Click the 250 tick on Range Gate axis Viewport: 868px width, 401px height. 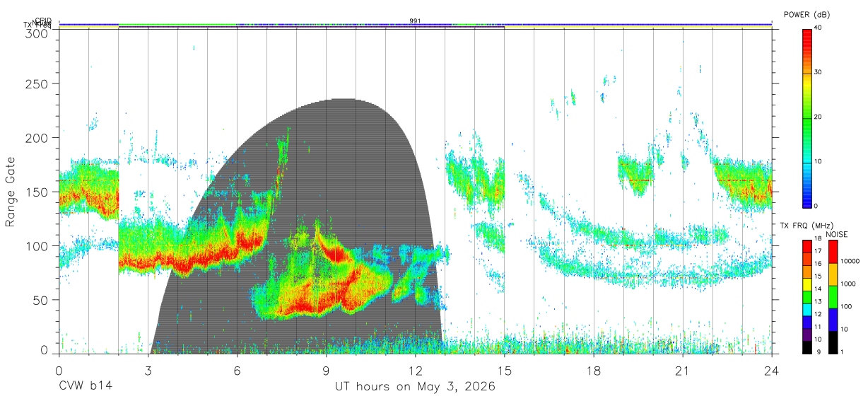(36, 84)
